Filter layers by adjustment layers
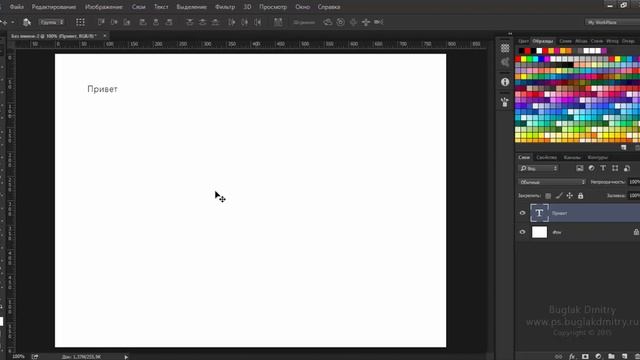The height and width of the screenshot is (360, 640). coord(591,168)
